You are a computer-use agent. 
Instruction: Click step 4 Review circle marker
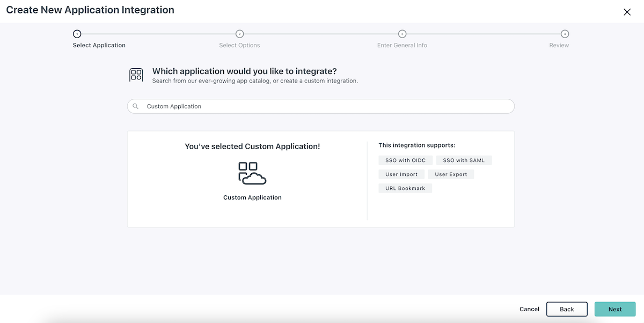[x=565, y=34]
